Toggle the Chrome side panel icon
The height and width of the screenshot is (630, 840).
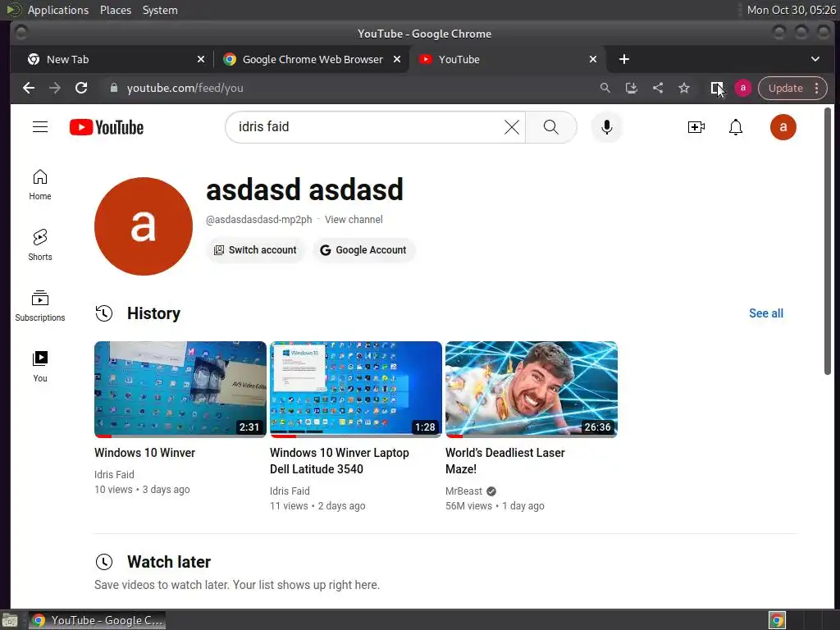716,88
